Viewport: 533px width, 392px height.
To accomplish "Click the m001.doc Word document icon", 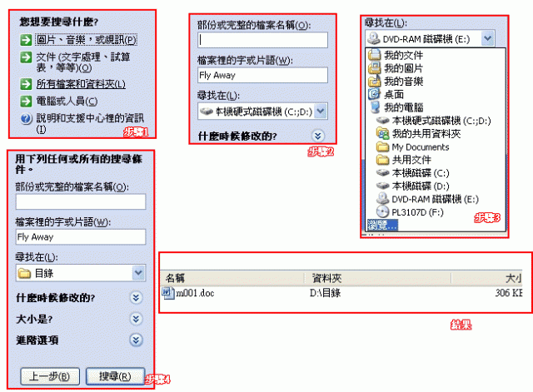I will pyautogui.click(x=167, y=293).
